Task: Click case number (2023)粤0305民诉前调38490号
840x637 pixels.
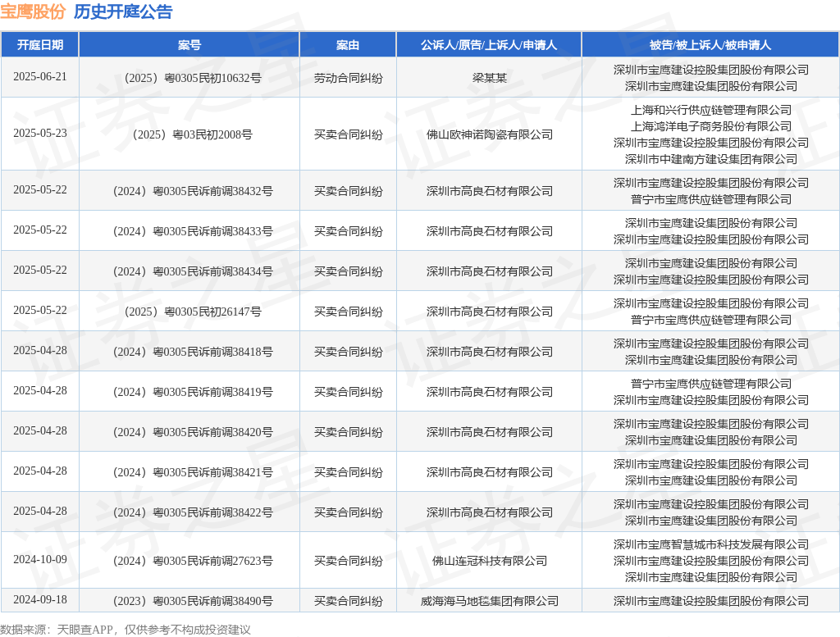Action: click(x=193, y=601)
